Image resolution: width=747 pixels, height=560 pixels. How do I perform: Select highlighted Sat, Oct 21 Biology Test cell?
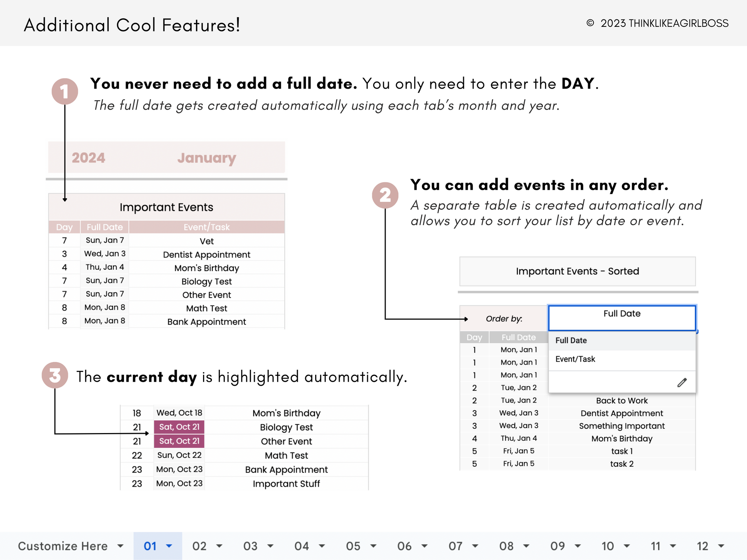pos(179,427)
